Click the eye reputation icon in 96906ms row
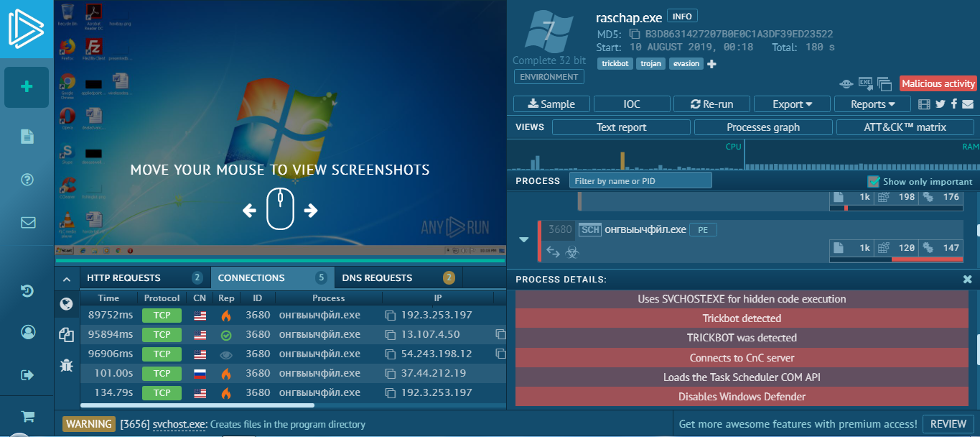The width and height of the screenshot is (980, 437). [226, 354]
